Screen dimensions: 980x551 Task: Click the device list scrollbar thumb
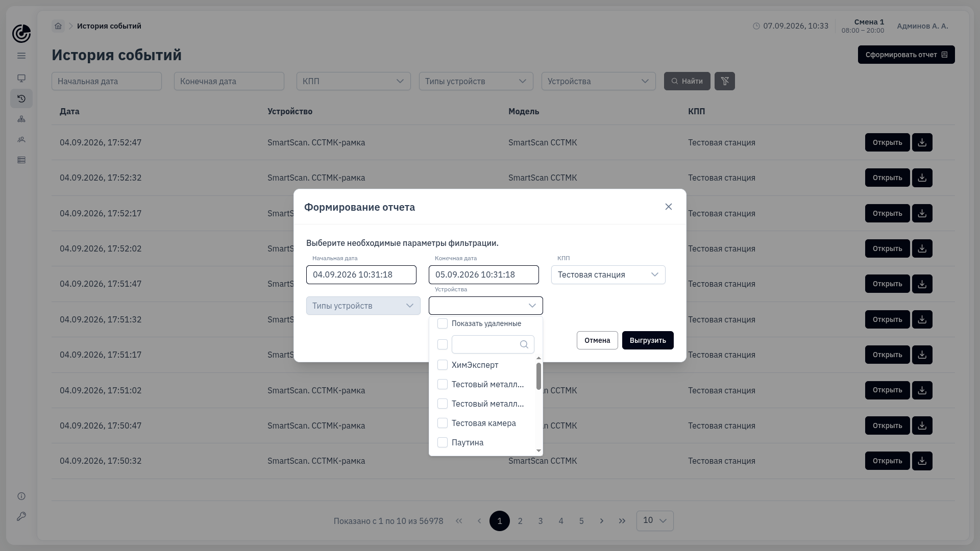pos(538,376)
